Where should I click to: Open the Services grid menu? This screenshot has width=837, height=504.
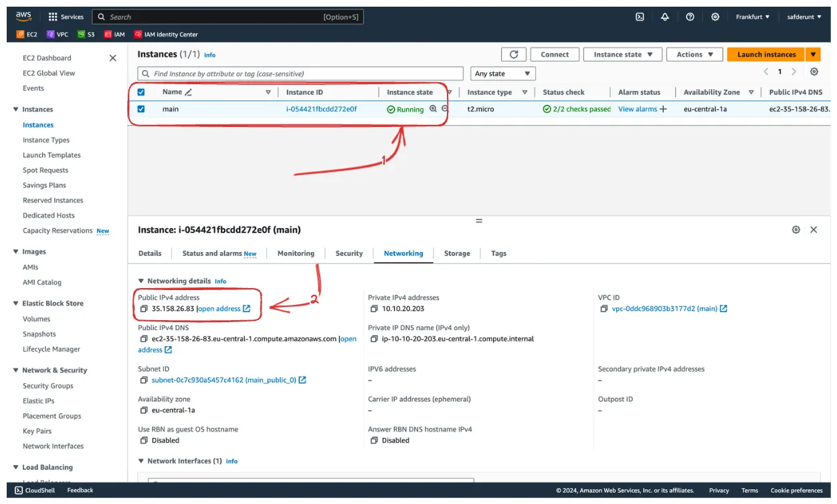tap(66, 17)
